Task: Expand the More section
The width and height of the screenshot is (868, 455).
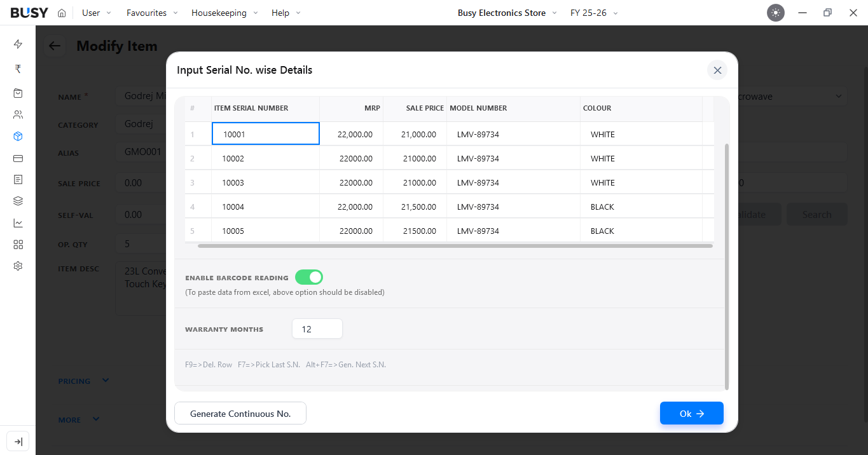Action: (78, 420)
